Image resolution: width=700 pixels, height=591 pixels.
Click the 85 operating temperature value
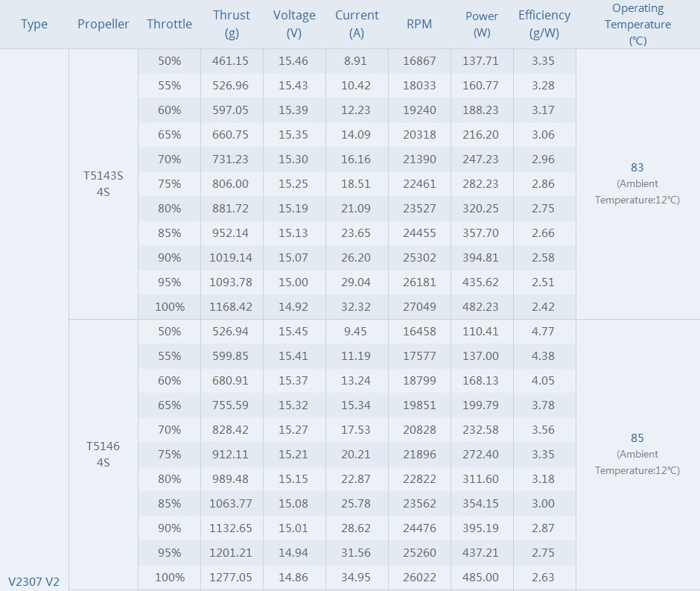637,438
